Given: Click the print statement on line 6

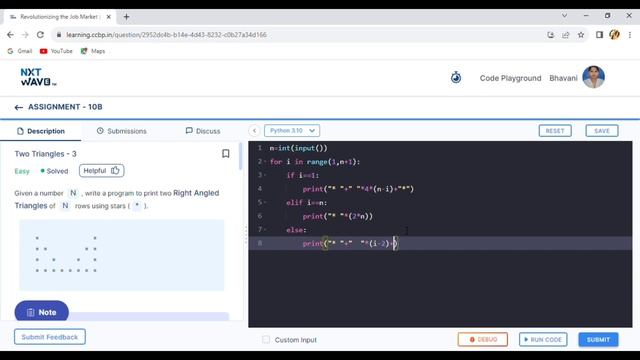Looking at the screenshot, I should pyautogui.click(x=338, y=216).
